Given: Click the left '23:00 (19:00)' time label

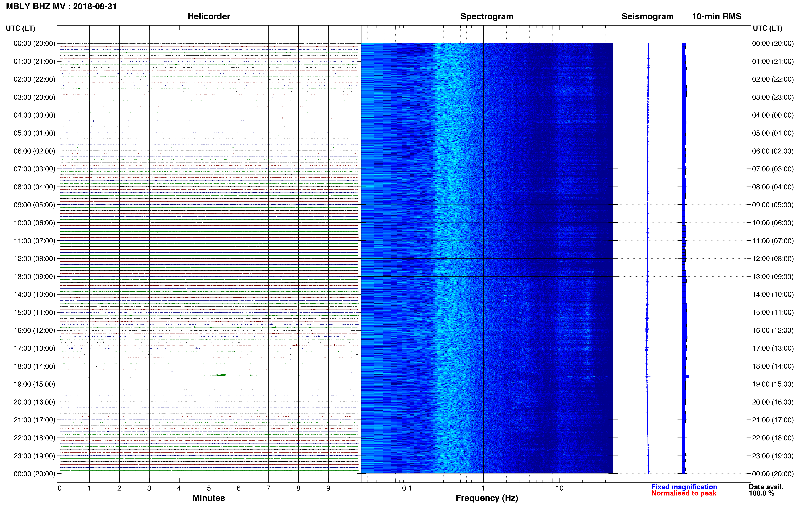Looking at the screenshot, I should (x=34, y=456).
